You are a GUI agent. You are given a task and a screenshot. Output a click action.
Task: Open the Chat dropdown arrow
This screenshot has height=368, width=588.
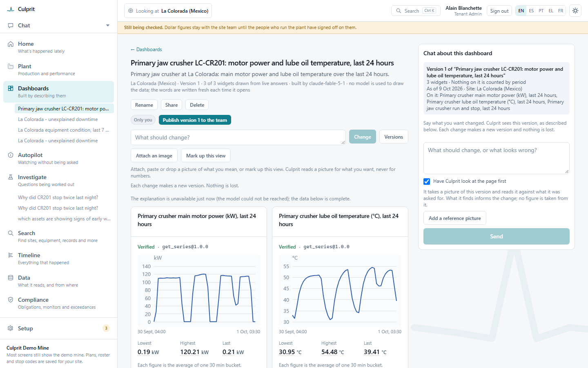108,25
